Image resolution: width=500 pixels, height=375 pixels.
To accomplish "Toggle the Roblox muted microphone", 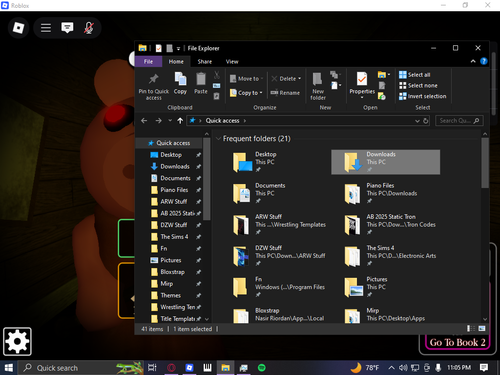I will (89, 28).
